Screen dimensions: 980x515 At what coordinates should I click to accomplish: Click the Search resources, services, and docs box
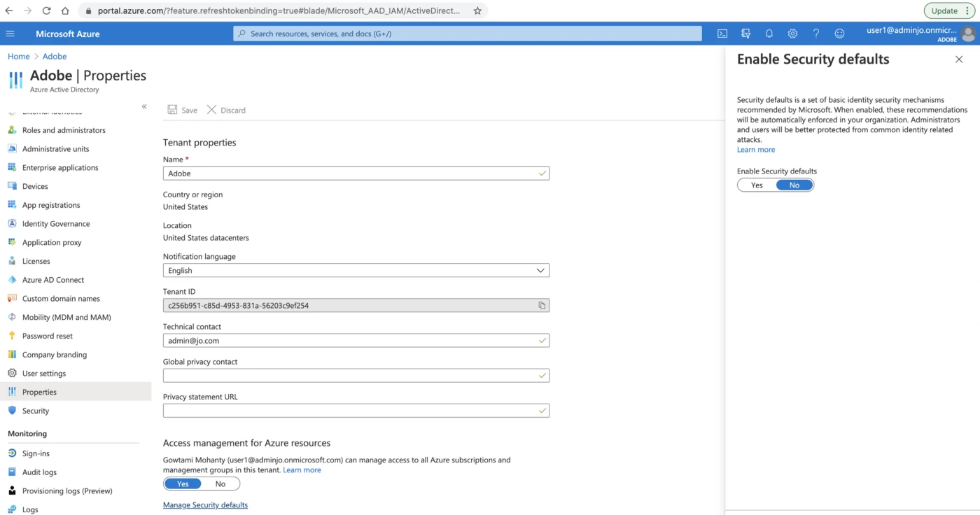467,34
